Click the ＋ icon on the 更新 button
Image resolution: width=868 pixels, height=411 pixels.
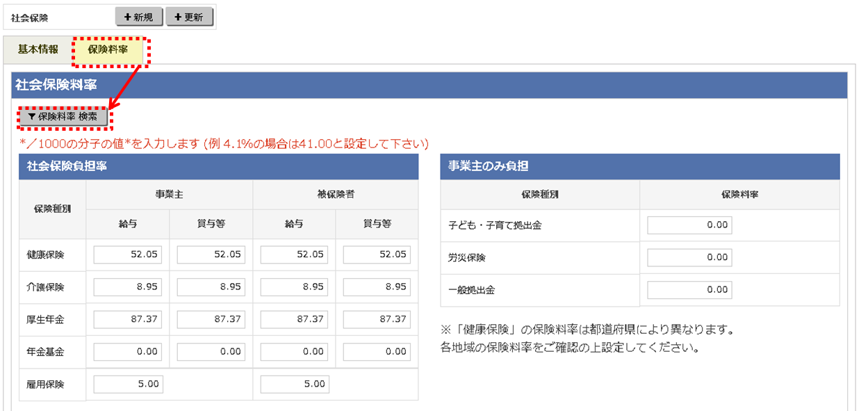[179, 16]
